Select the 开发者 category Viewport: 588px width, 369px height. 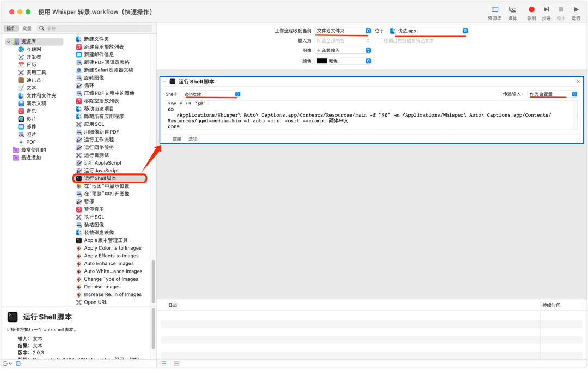[34, 57]
